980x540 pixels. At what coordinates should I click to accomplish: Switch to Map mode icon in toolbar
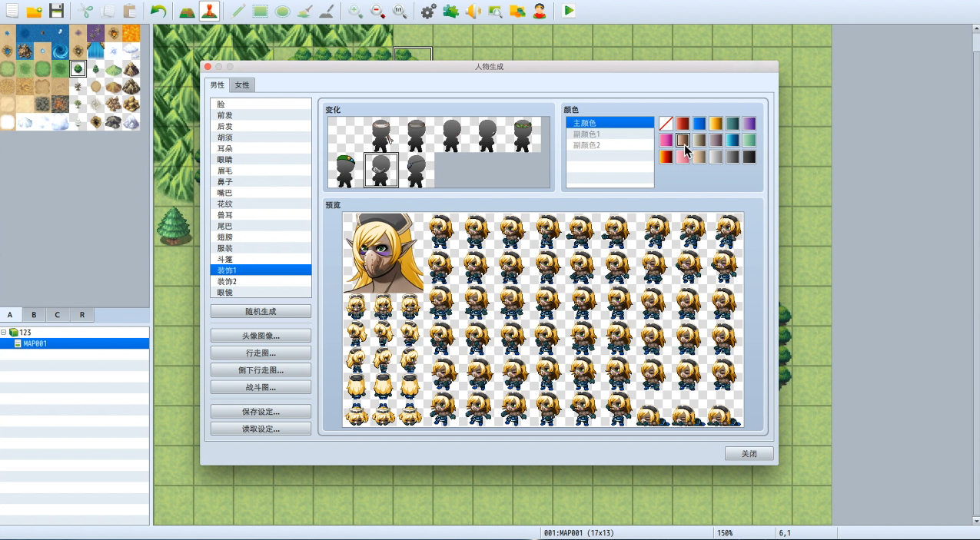[187, 11]
